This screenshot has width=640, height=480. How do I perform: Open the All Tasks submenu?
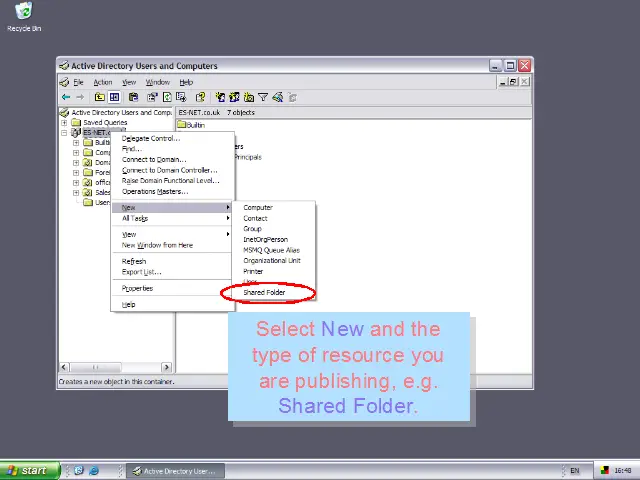pos(172,218)
